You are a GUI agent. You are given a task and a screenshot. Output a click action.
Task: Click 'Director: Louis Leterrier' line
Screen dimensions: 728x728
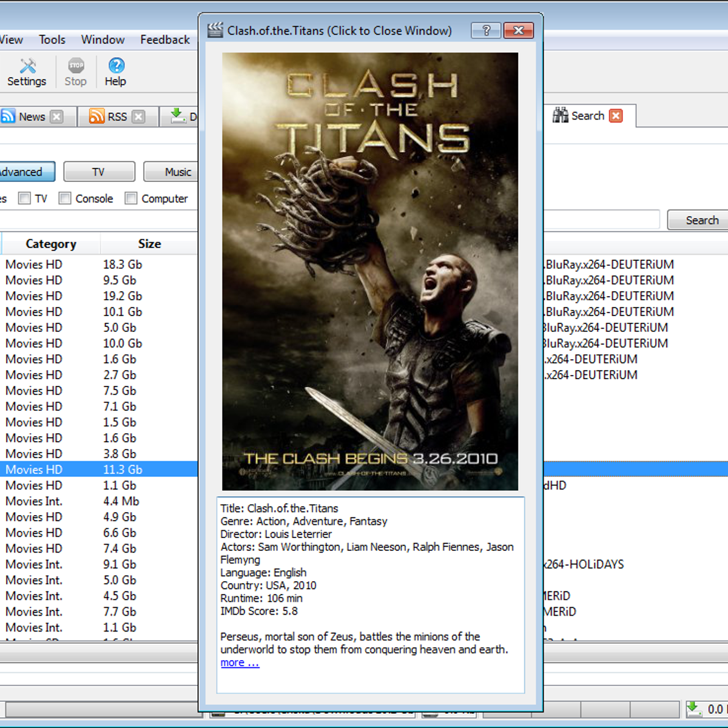[276, 534]
